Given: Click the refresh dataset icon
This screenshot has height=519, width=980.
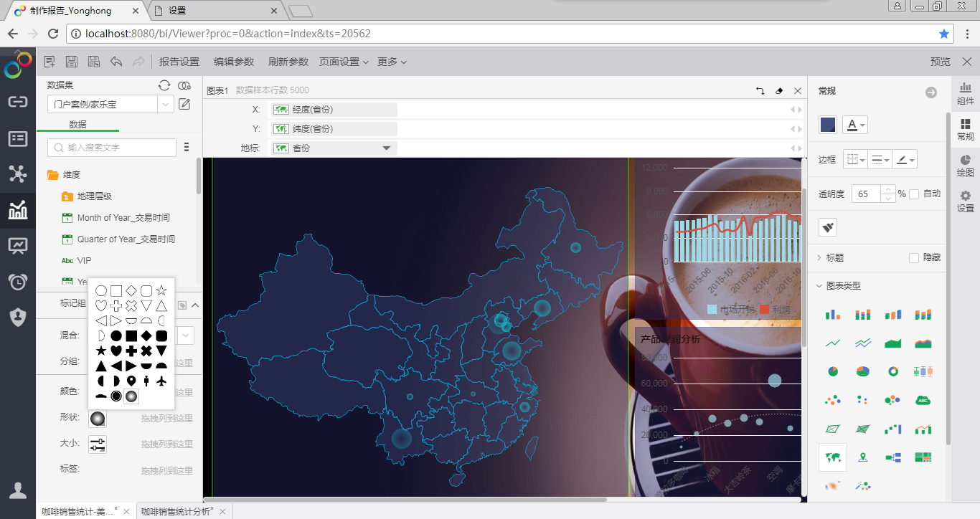Looking at the screenshot, I should point(164,85).
